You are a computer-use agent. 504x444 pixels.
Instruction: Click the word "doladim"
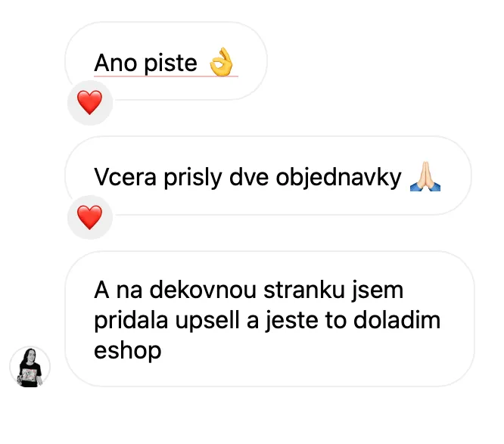pyautogui.click(x=397, y=321)
